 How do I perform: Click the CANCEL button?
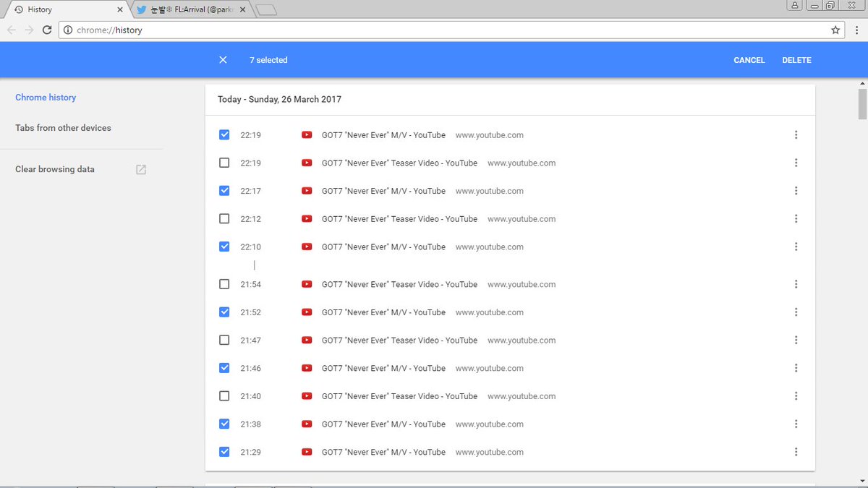tap(749, 60)
